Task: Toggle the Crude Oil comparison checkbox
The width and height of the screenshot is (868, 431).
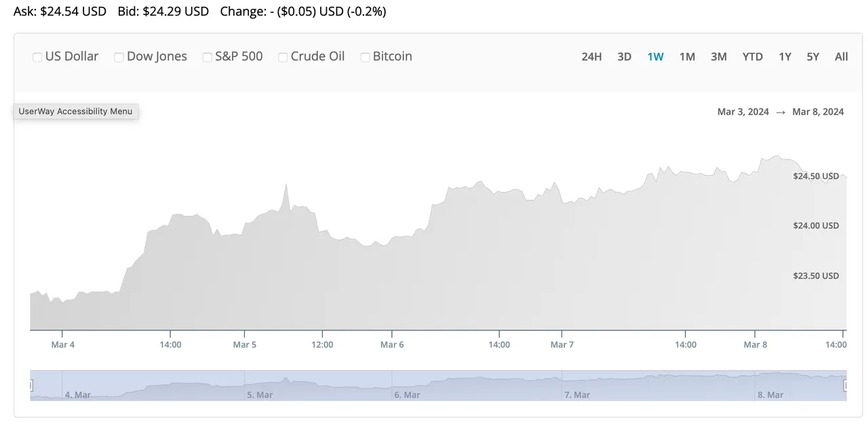Action: pyautogui.click(x=283, y=57)
